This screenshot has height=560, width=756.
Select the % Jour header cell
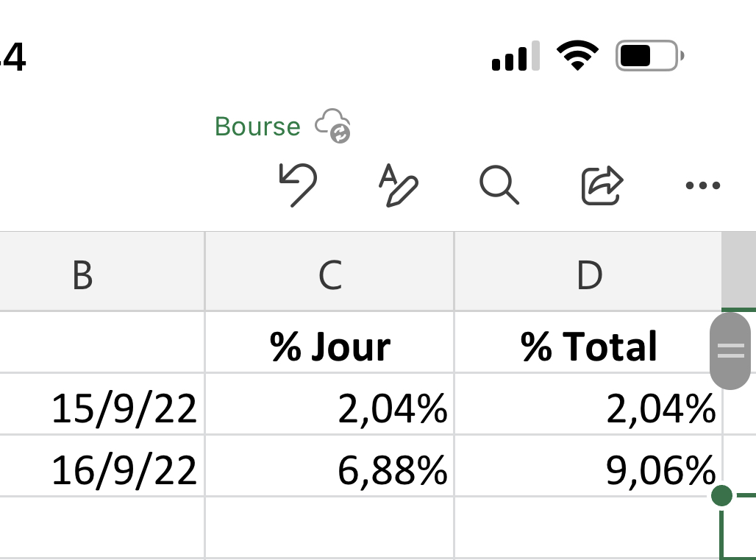coord(330,346)
